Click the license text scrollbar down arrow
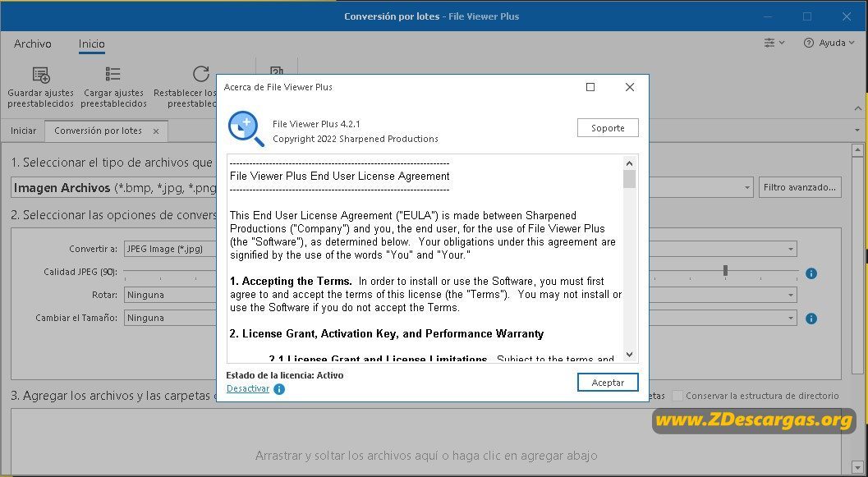This screenshot has height=477, width=868. point(629,355)
